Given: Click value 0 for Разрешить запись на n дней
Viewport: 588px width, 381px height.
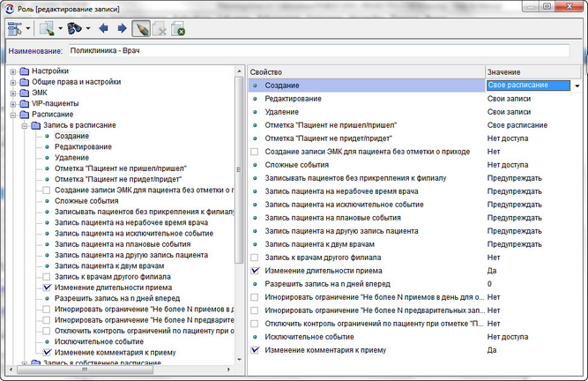Looking at the screenshot, I should click(x=489, y=284).
